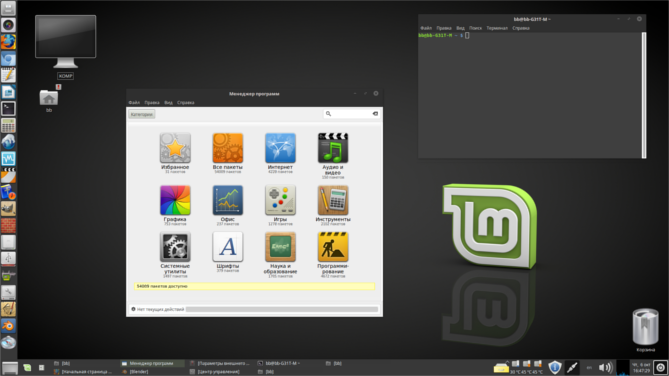Open the Игры category
This screenshot has height=376, width=669.
click(x=280, y=205)
